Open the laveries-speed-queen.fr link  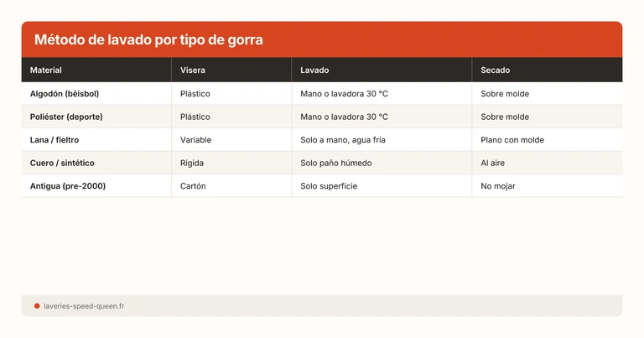84,306
